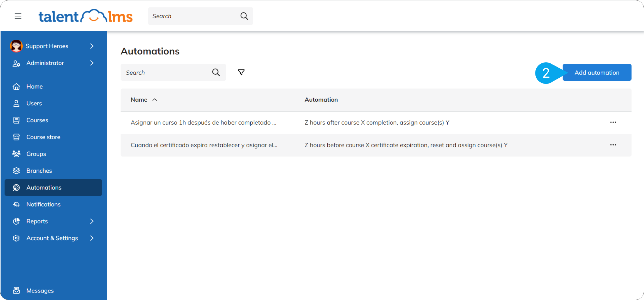Click the Add automation button

pyautogui.click(x=597, y=72)
